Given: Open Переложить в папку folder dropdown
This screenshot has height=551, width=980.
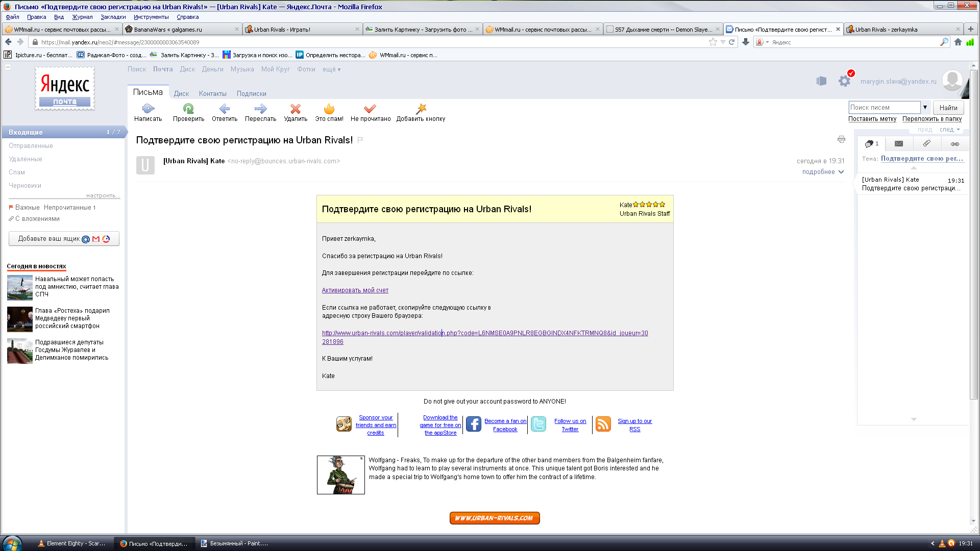Looking at the screenshot, I should click(x=932, y=119).
